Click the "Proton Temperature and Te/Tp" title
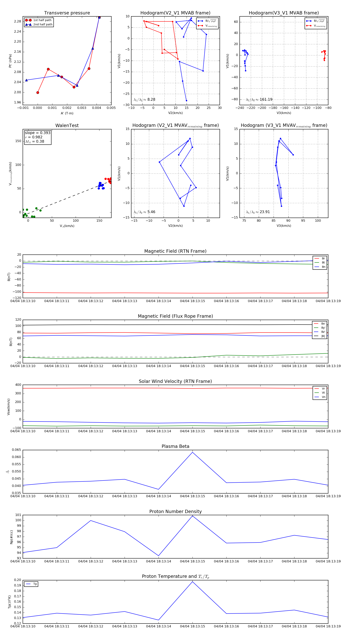 175,576
